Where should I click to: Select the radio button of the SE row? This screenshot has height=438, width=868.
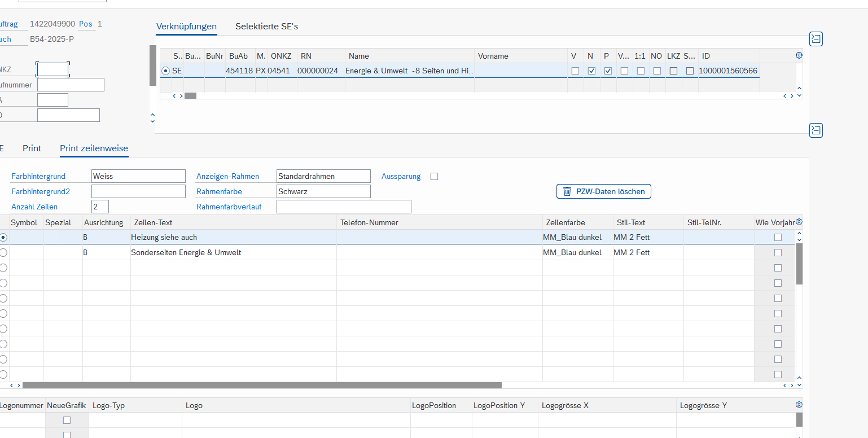[165, 71]
